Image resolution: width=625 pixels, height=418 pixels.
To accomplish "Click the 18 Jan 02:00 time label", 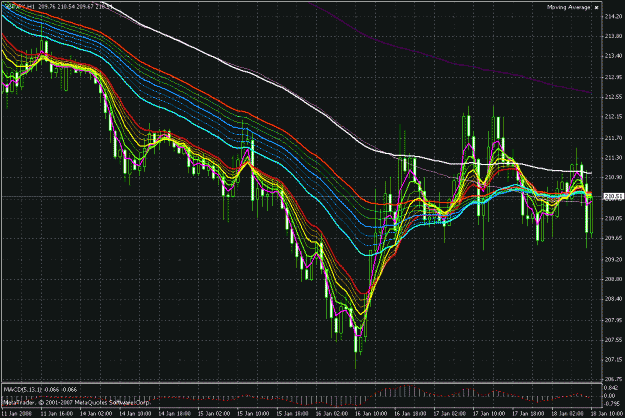I will tap(568, 414).
